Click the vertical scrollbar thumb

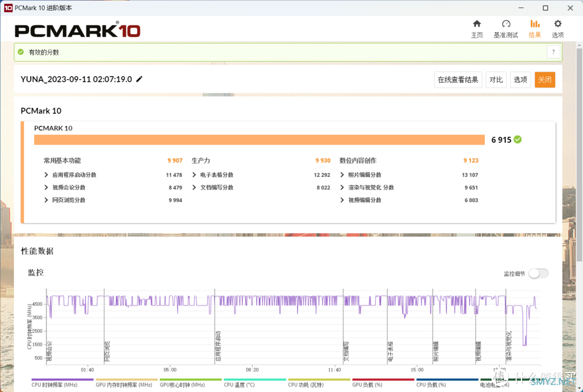[579, 154]
